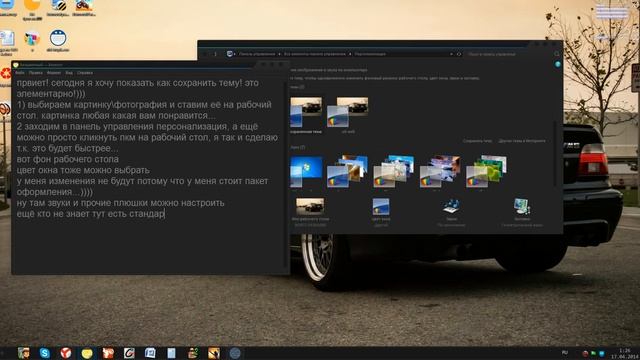Click the Другие темы в Интернете link

(x=522, y=141)
